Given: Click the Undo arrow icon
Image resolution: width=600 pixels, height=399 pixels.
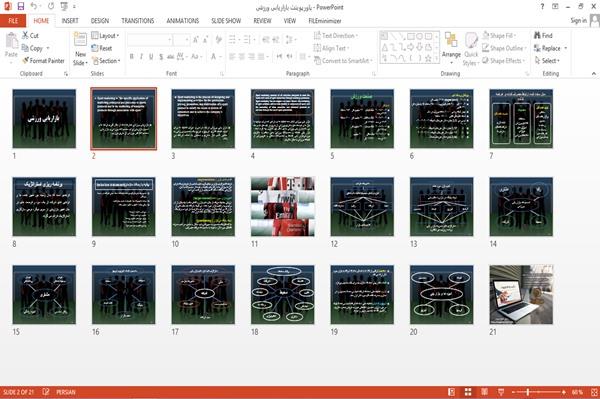Looking at the screenshot, I should [x=34, y=6].
